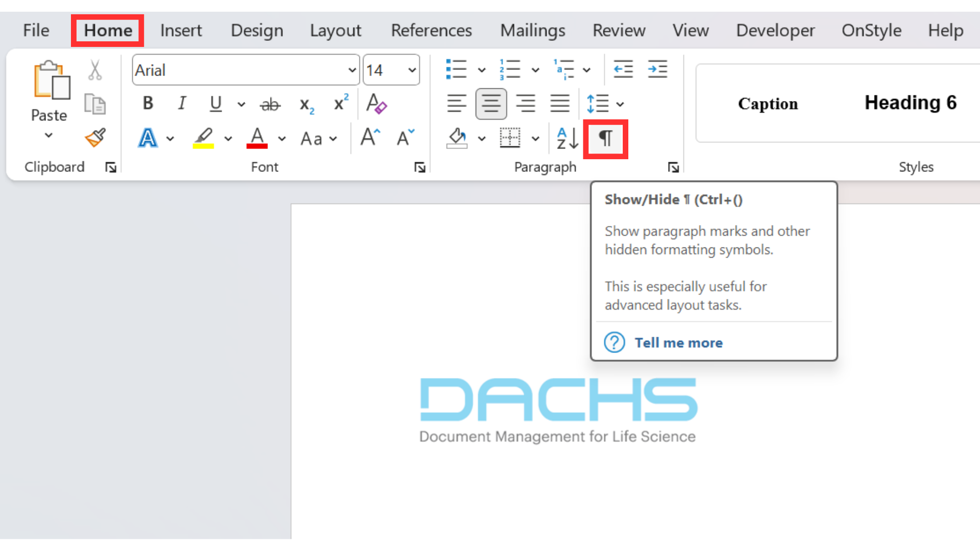Clear all formatting with eraser A icon
The image size is (980, 551).
376,104
